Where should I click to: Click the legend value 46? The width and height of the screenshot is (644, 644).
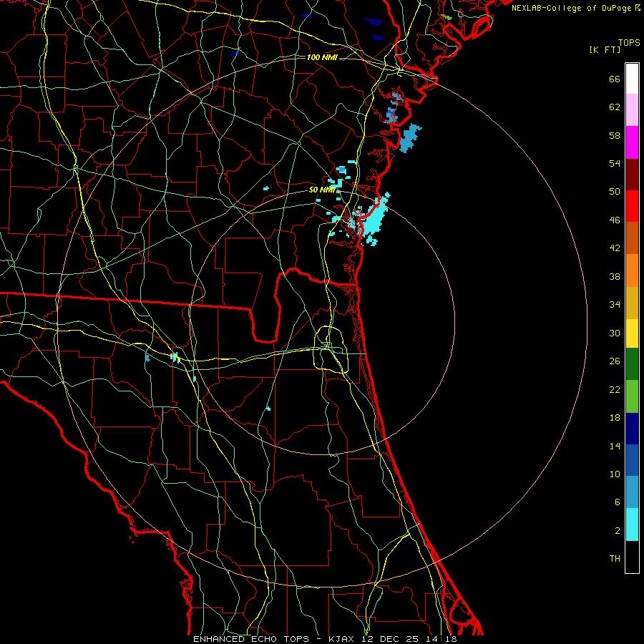tap(615, 220)
